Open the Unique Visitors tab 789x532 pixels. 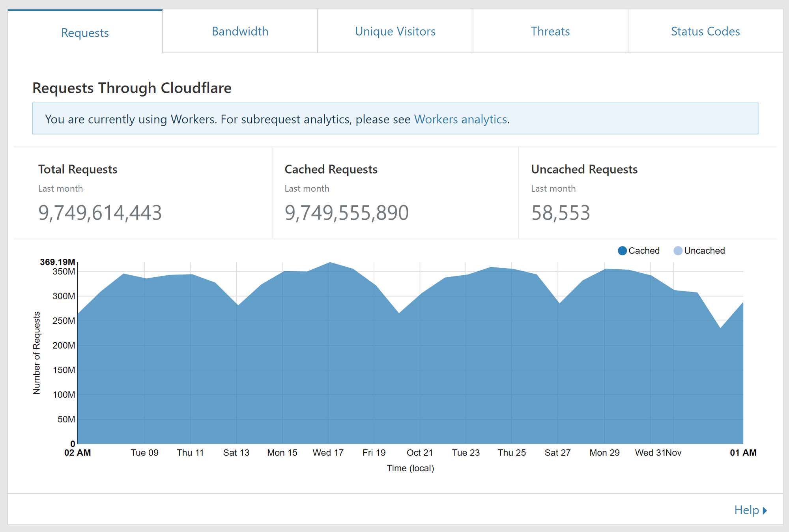click(395, 31)
